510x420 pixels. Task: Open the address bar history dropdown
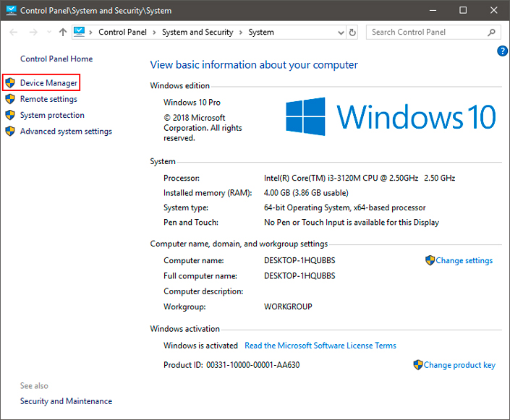(x=341, y=33)
